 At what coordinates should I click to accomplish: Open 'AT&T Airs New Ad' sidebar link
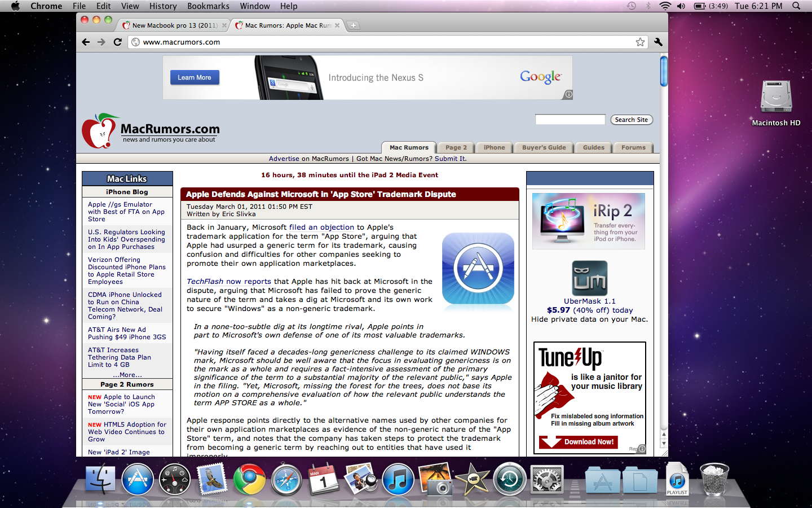pyautogui.click(x=127, y=333)
